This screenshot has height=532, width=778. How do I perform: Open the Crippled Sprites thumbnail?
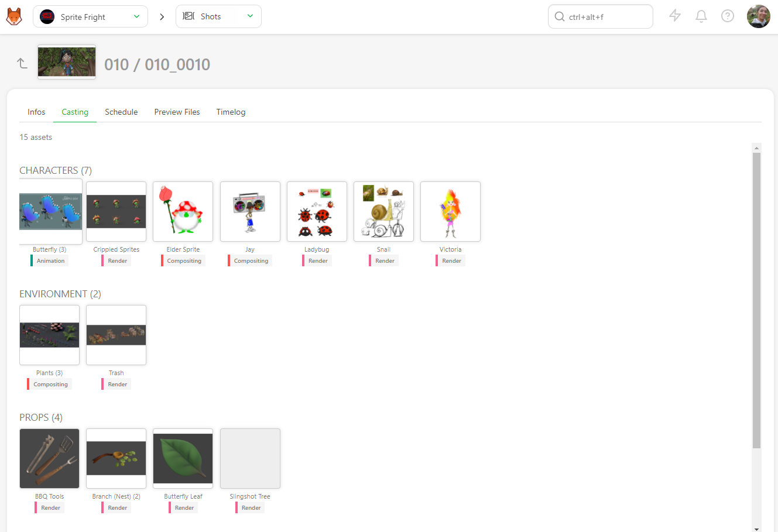point(116,211)
